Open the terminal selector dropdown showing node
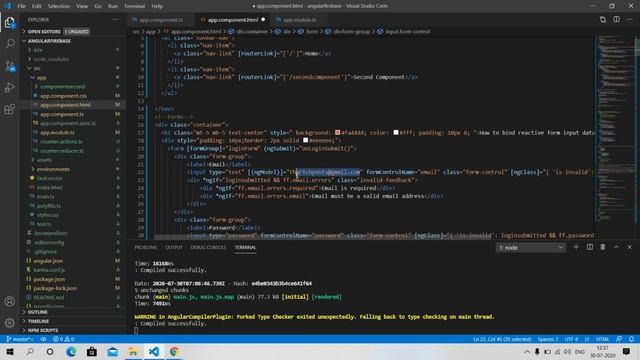The image size is (640, 360). [x=531, y=247]
